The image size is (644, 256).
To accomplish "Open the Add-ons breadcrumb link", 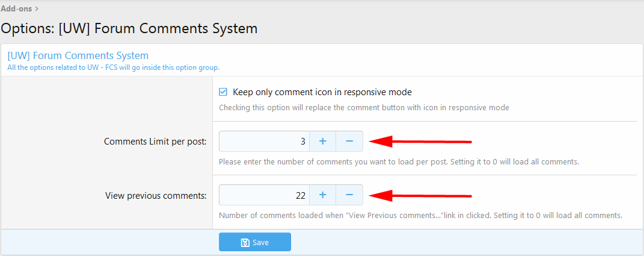I will click(16, 8).
